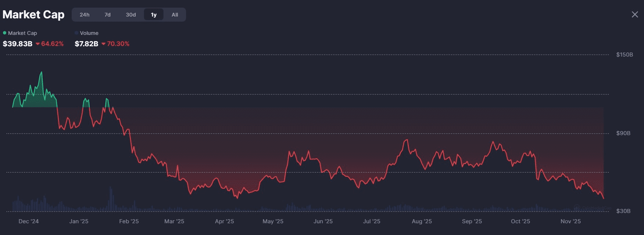Show the All time range

click(x=175, y=15)
